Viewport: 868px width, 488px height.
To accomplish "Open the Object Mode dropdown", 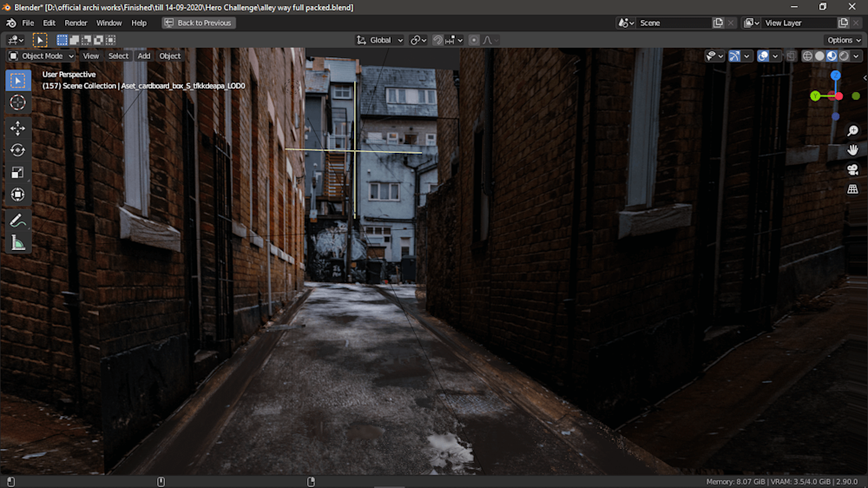I will (42, 56).
